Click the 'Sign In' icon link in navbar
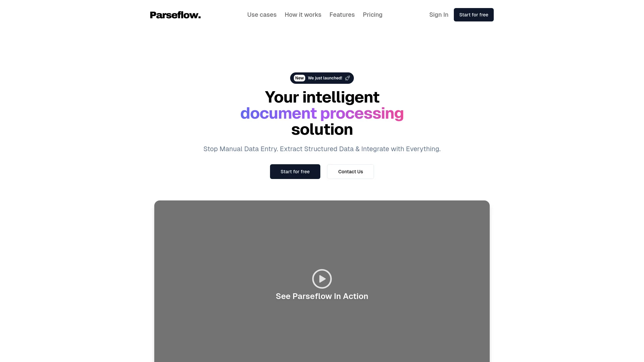Screen dimensions: 644x362 (x=438, y=15)
